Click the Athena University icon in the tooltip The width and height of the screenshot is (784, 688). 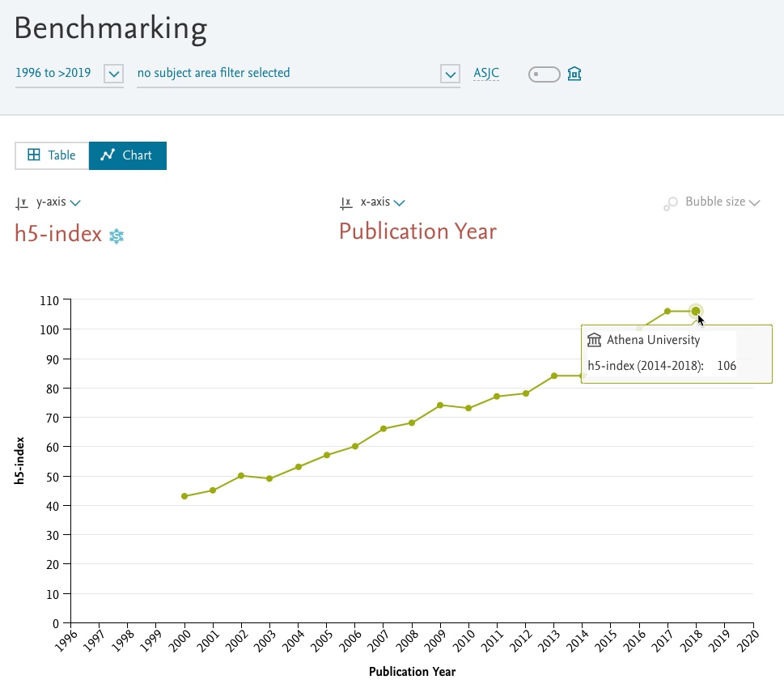595,340
